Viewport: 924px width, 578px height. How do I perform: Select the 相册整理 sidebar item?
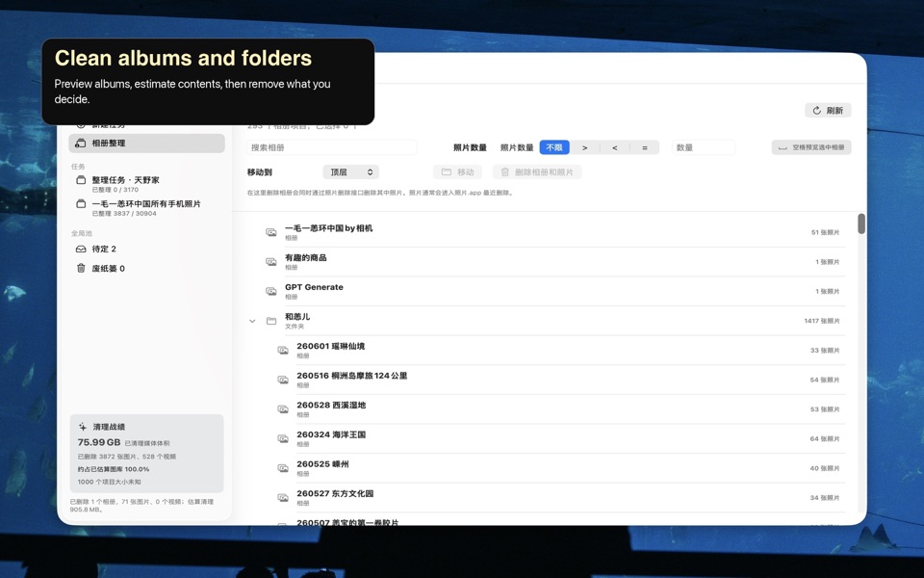(146, 144)
